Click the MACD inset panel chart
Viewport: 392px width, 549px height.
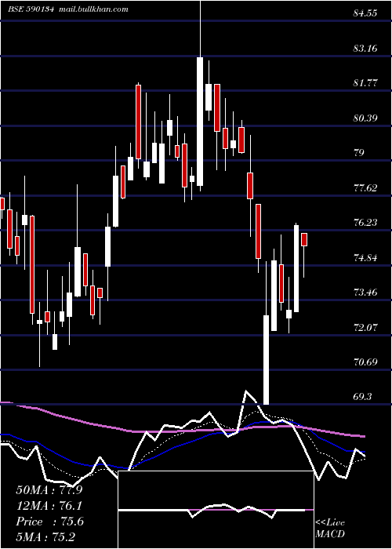click(216, 510)
